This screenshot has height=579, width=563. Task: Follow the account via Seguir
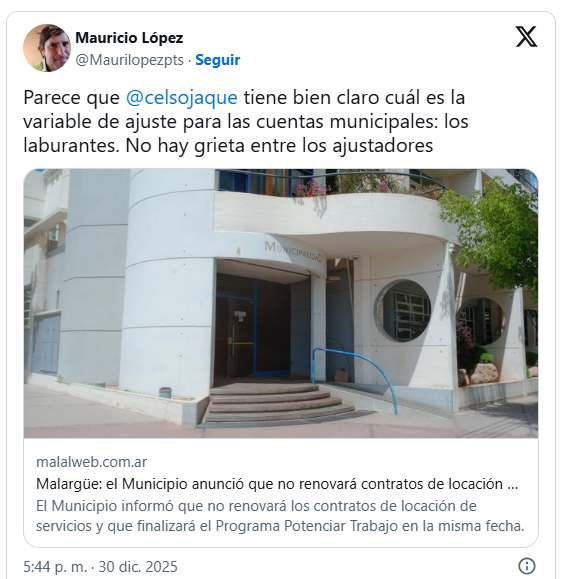pyautogui.click(x=217, y=60)
